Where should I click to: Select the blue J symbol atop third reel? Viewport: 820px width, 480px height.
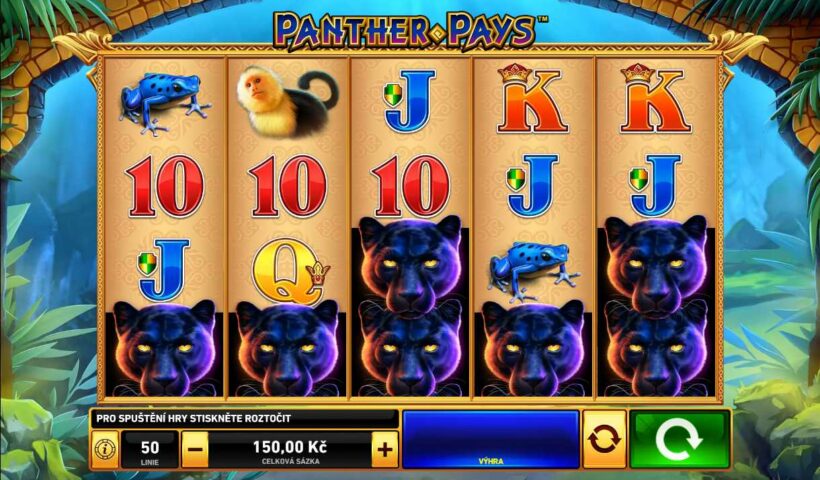coord(410,101)
